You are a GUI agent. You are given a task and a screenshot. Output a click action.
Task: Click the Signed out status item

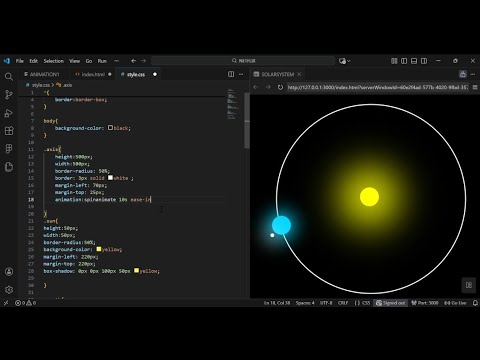(x=391, y=303)
